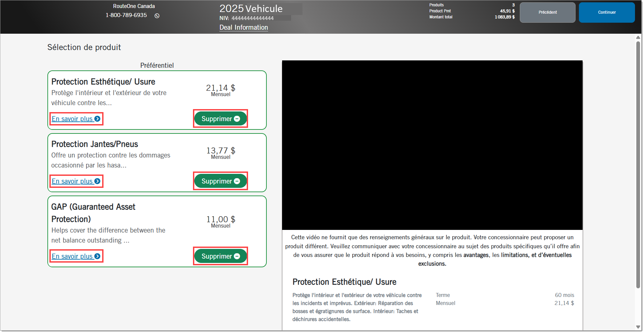The width and height of the screenshot is (644, 333).
Task: Click the minus icon on Protection Jantes/Pneus Supprimer
Action: 237,181
